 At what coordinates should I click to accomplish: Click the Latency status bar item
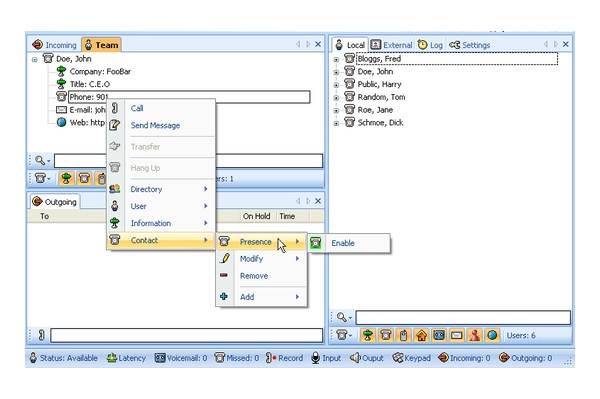pyautogui.click(x=127, y=358)
